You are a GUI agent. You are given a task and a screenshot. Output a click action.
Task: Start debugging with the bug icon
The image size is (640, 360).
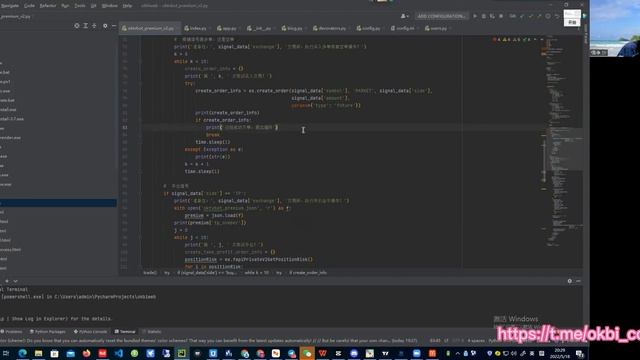pos(484,16)
